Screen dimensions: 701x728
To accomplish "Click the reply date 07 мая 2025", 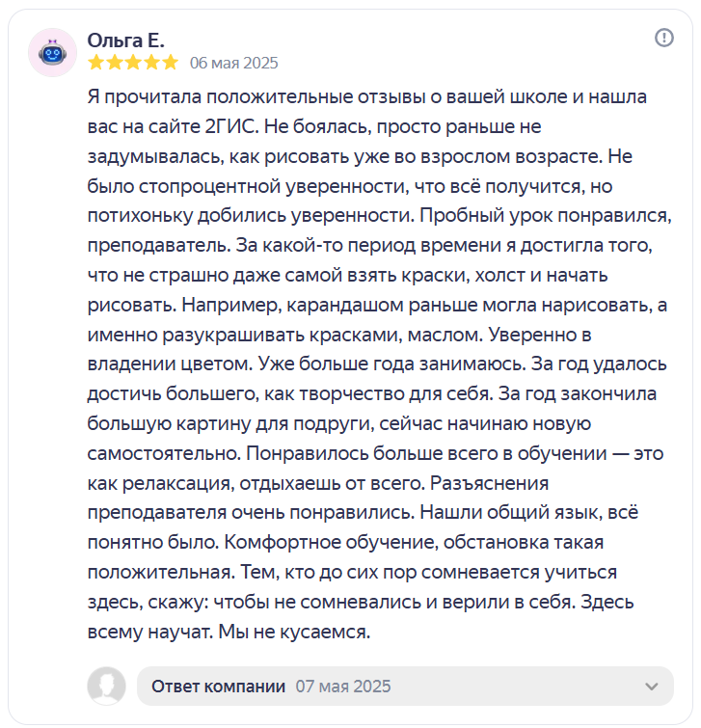I will pos(343,686).
